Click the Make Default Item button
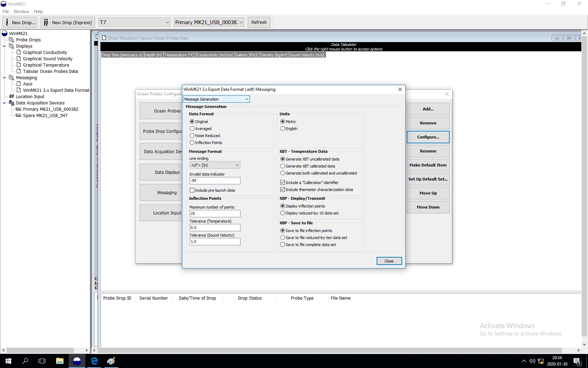The image size is (588, 368). point(428,165)
